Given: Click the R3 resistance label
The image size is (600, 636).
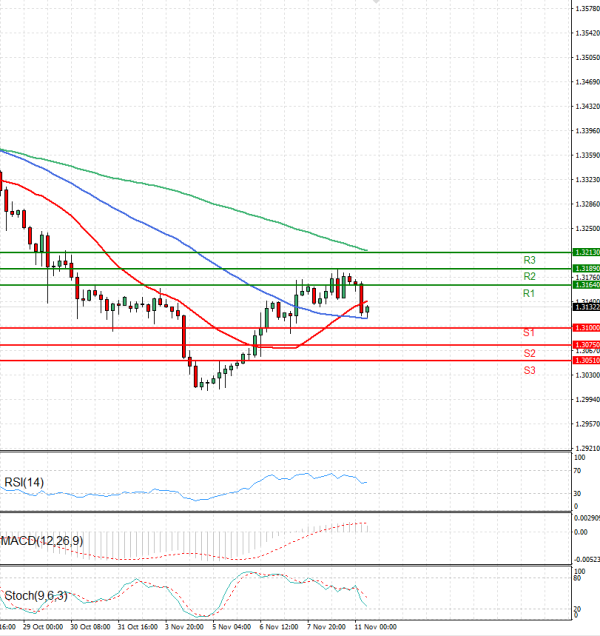Looking at the screenshot, I should tap(530, 259).
